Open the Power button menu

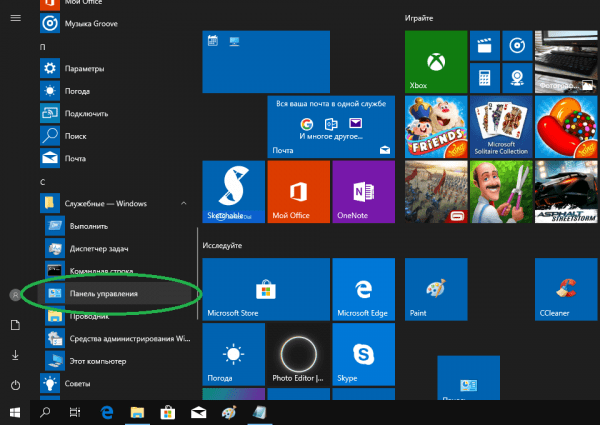coord(15,385)
